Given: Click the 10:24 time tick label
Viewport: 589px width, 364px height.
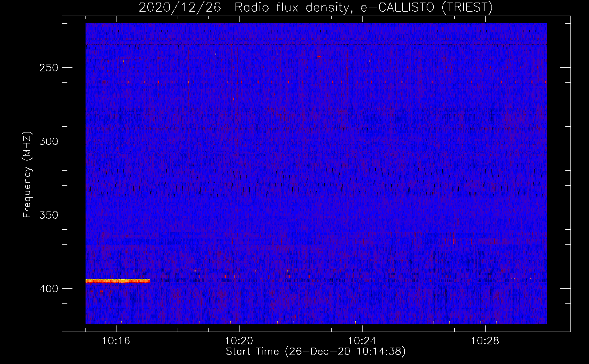Looking at the screenshot, I should pyautogui.click(x=362, y=341).
